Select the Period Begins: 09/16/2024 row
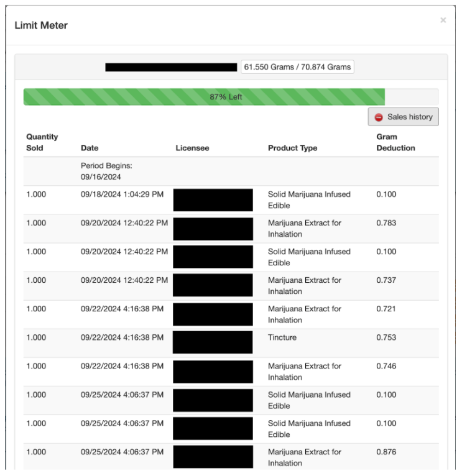The width and height of the screenshot is (462, 476). point(231,172)
